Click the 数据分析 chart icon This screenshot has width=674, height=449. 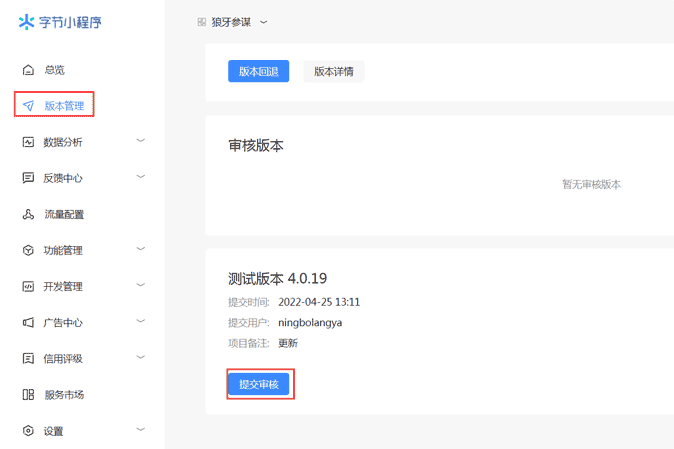coord(28,142)
